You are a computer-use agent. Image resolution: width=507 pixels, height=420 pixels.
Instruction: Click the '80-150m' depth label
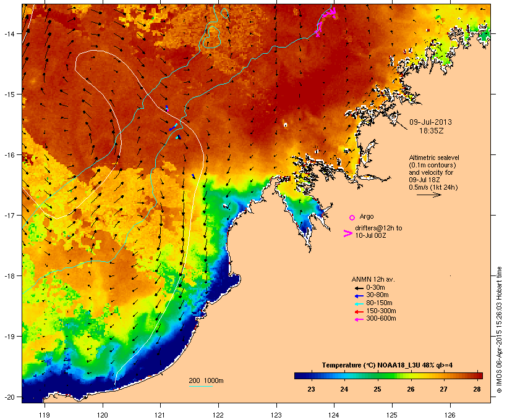point(379,303)
